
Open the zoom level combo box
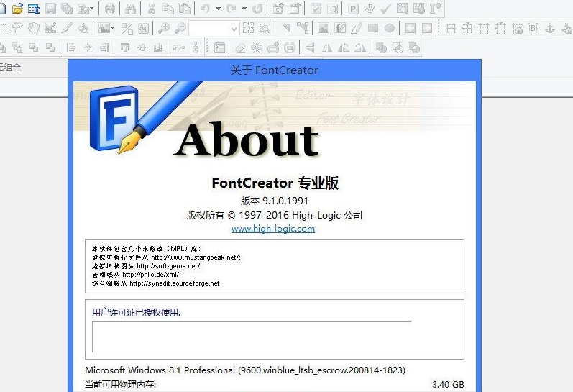214,28
